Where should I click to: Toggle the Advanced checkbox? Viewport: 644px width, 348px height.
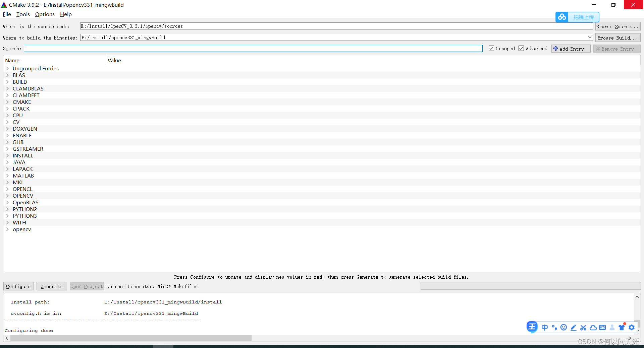[x=521, y=49]
